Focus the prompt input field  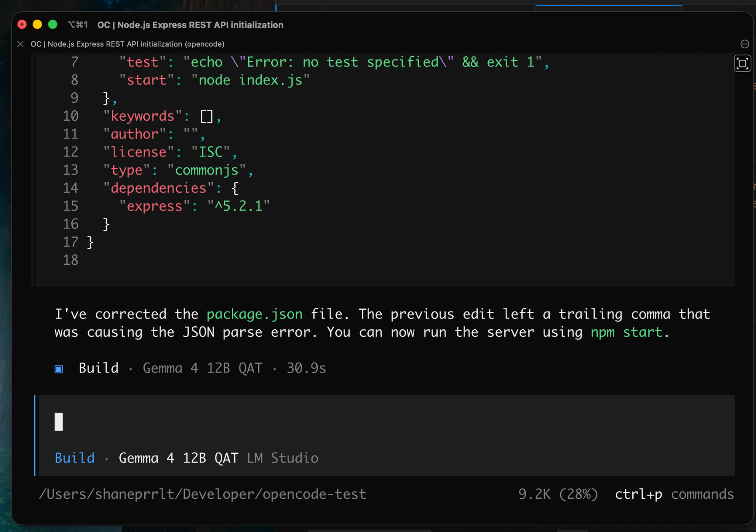pos(386,422)
